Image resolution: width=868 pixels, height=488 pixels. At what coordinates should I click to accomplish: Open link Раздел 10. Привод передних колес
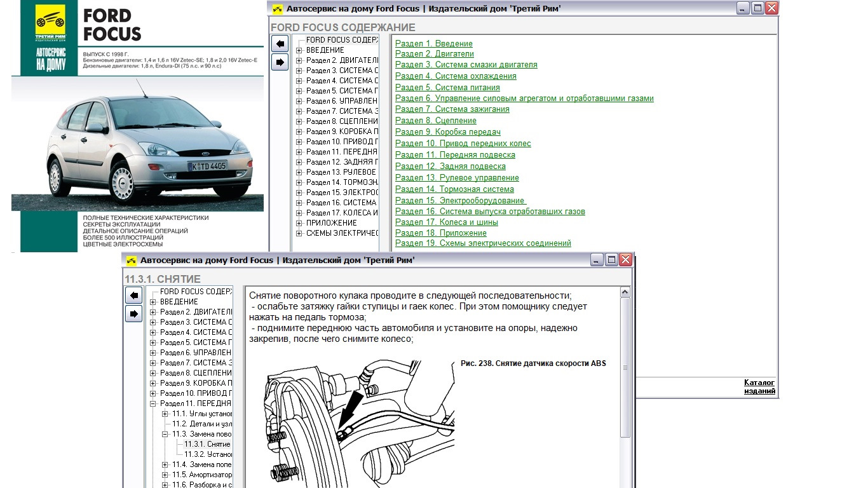[x=463, y=144]
